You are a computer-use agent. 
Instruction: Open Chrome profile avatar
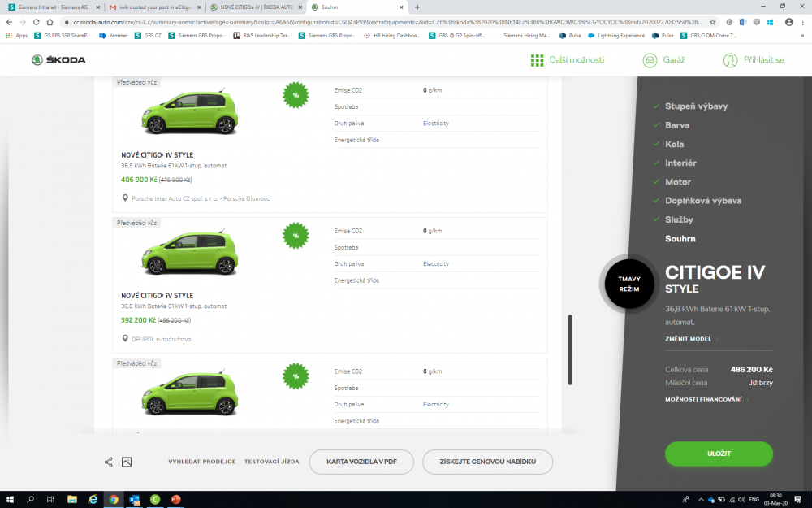click(x=788, y=22)
